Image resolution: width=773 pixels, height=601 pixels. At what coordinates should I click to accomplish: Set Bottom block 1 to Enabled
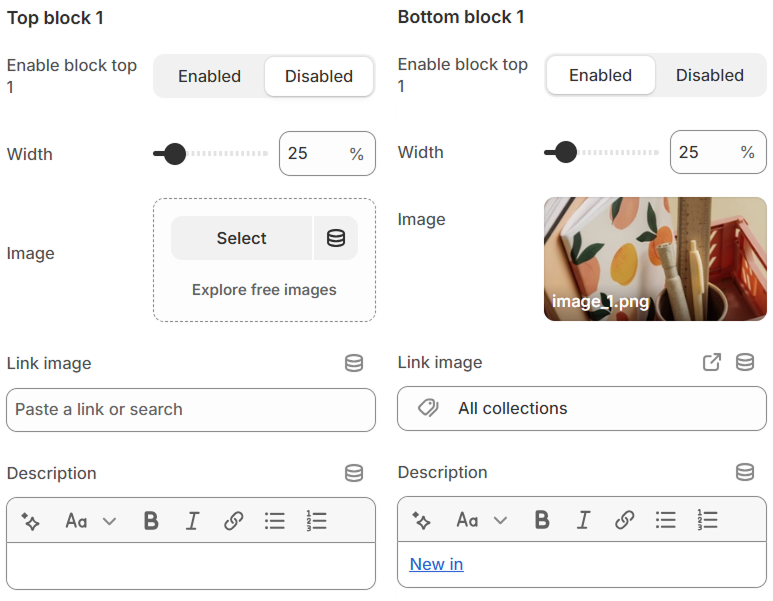[x=600, y=75]
